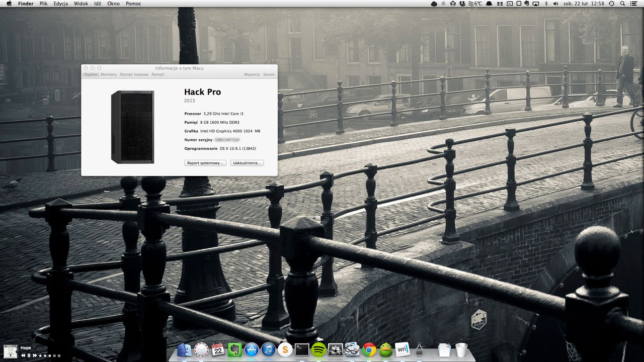Click the weather 6°C menu bar item
644x362 pixels.
coord(476,4)
